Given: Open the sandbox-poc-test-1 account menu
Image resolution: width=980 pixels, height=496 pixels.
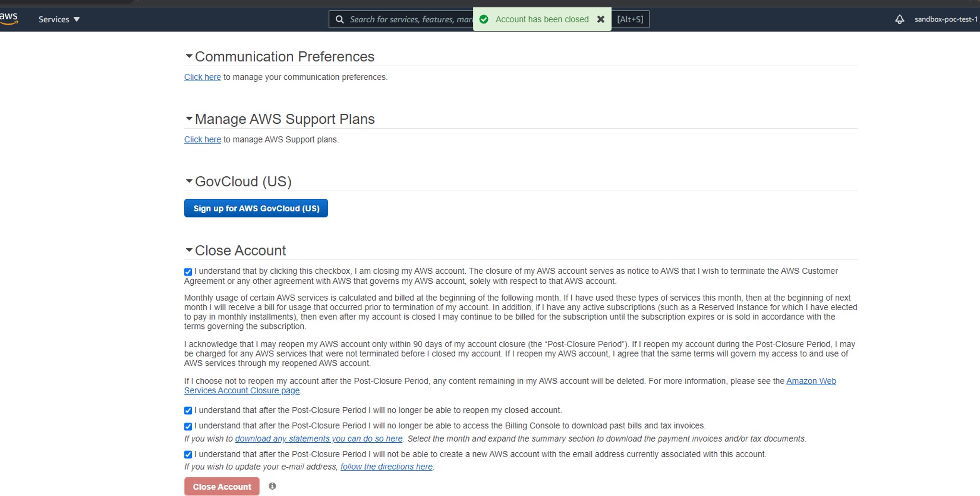Looking at the screenshot, I should (945, 19).
